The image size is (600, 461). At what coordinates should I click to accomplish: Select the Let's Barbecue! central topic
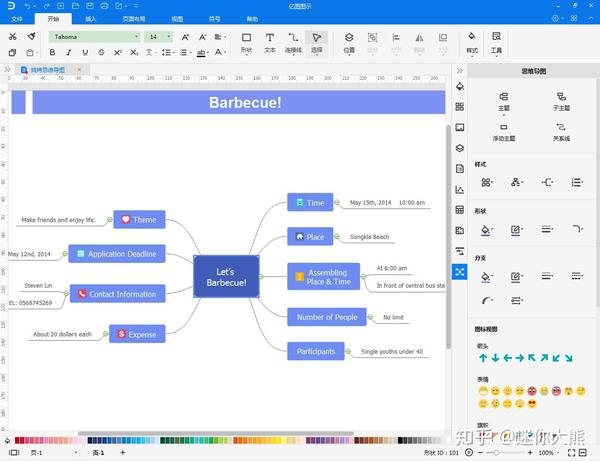pyautogui.click(x=226, y=277)
